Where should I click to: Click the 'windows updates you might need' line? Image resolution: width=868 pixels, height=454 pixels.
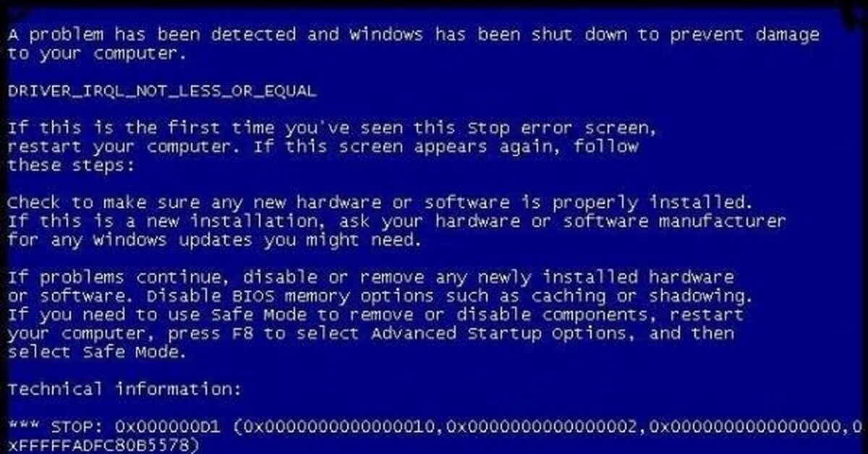(215, 241)
